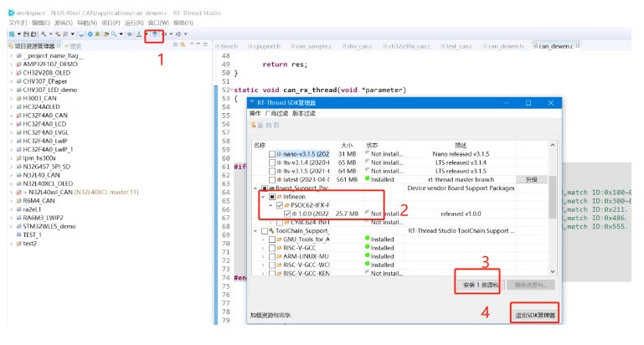
Task: Click the terminal monitor toolbar icon
Action: pyautogui.click(x=81, y=34)
